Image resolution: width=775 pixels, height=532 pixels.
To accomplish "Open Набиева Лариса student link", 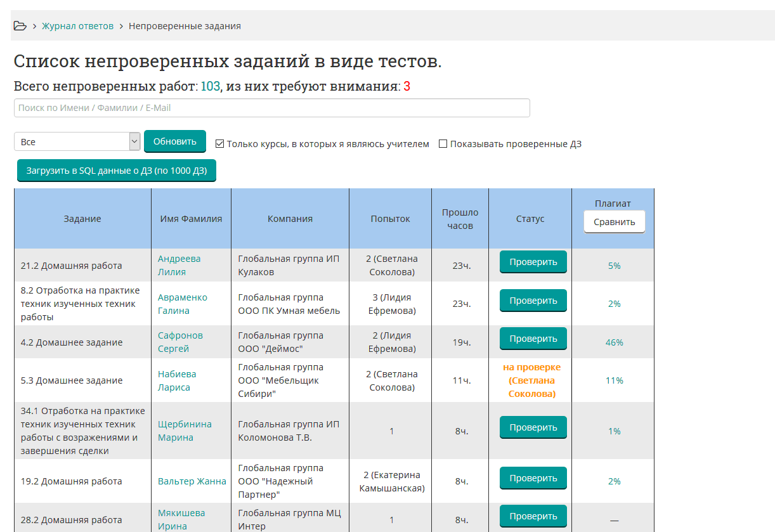I will pos(177,380).
